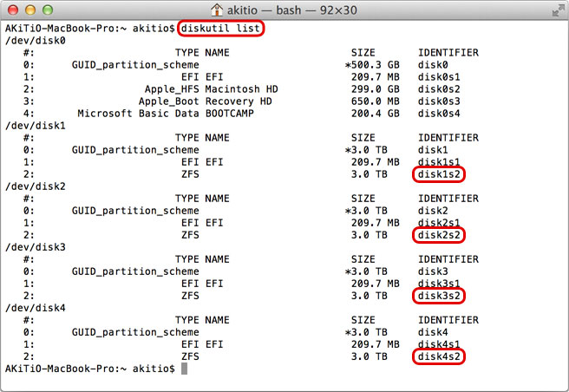Click the BOOTCAMP partition name

(x=232, y=114)
